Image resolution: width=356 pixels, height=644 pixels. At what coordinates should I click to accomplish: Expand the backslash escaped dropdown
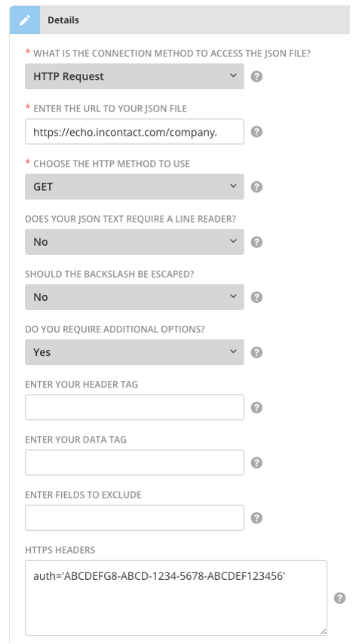click(134, 296)
